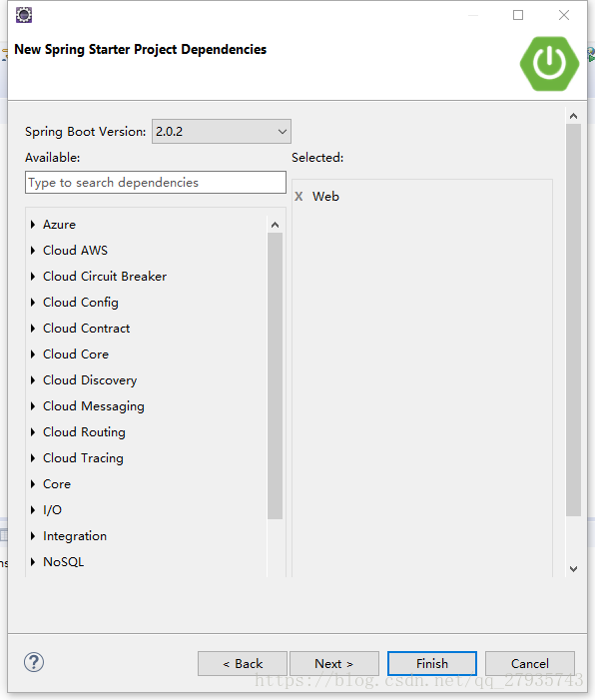The width and height of the screenshot is (595, 700).
Task: Maximize the dialog window
Action: click(x=518, y=15)
